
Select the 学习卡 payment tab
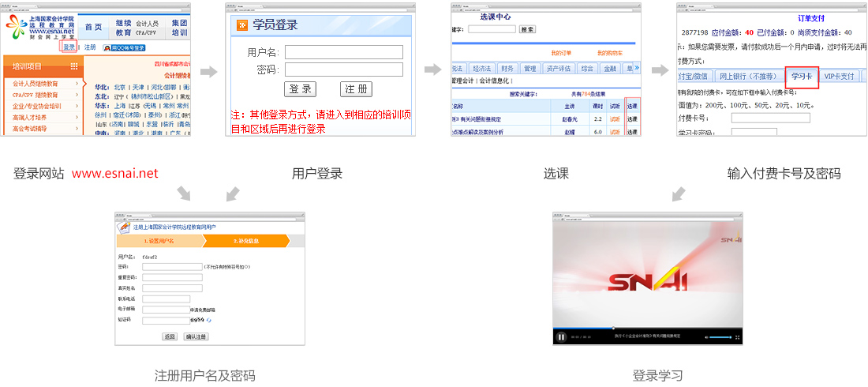(x=803, y=76)
